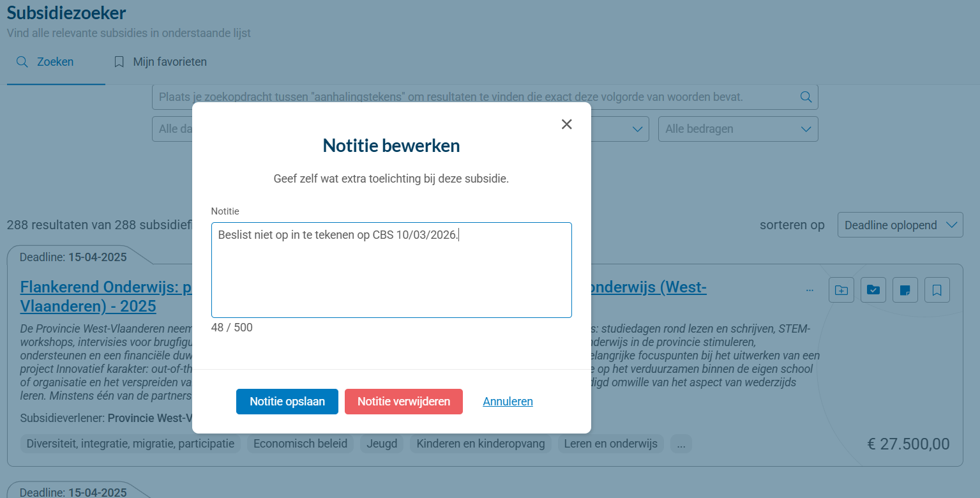Close the Notitie bewerken dialog with the X
Viewport: 980px width, 498px height.
(x=566, y=124)
